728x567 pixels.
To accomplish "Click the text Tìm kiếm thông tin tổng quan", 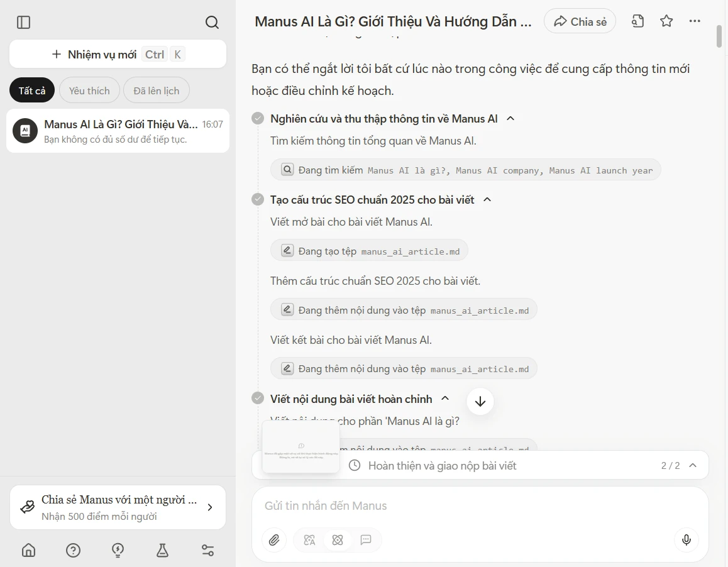I will (x=373, y=141).
